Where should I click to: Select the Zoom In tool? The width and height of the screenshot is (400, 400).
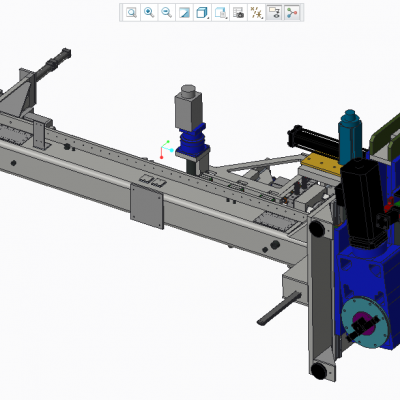(149, 13)
